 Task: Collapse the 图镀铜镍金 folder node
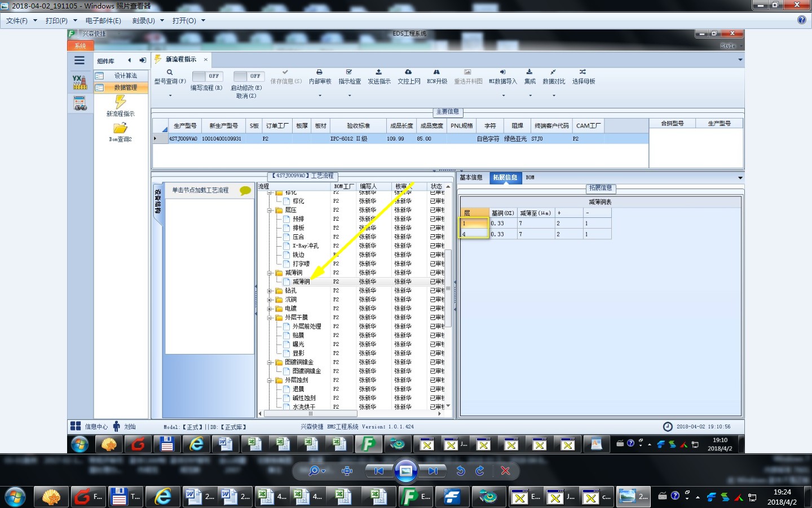click(x=270, y=362)
